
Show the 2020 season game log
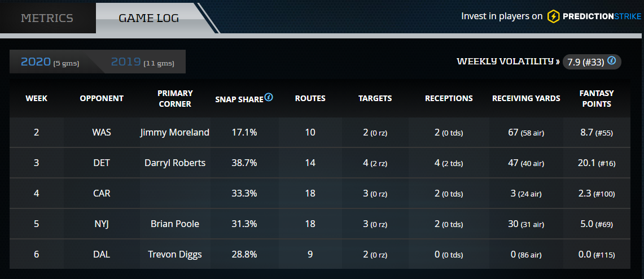tap(50, 62)
